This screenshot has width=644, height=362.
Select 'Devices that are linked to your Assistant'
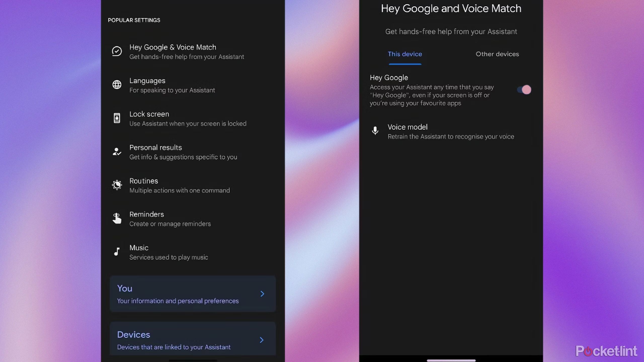(174, 347)
